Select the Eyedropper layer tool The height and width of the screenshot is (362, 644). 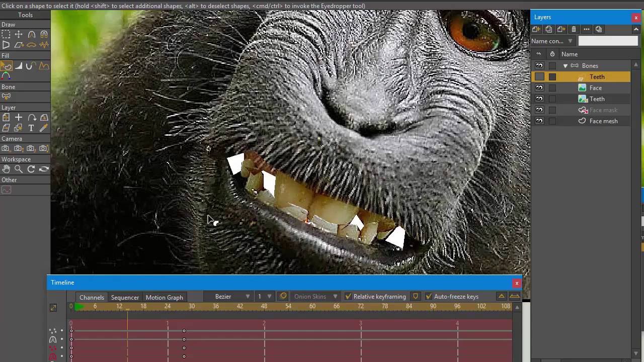coord(44,128)
